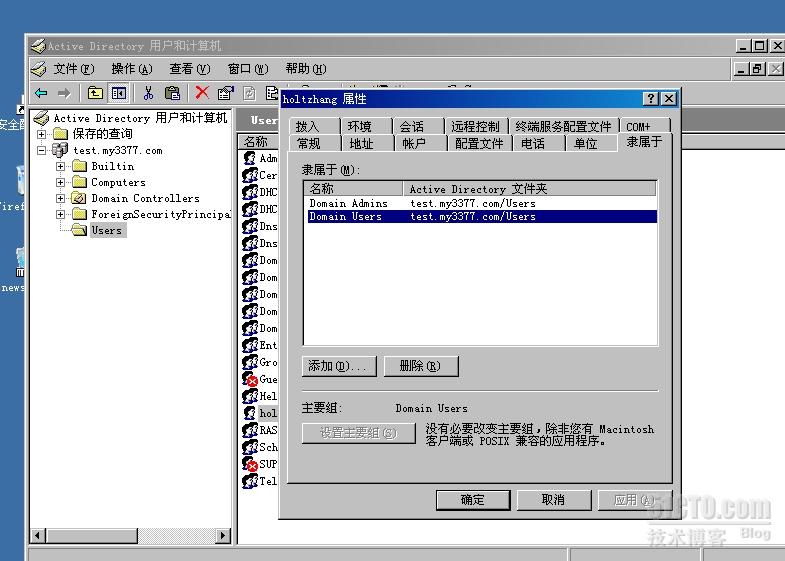The image size is (785, 561).
Task: Click the Ent group icon in list
Action: point(250,345)
